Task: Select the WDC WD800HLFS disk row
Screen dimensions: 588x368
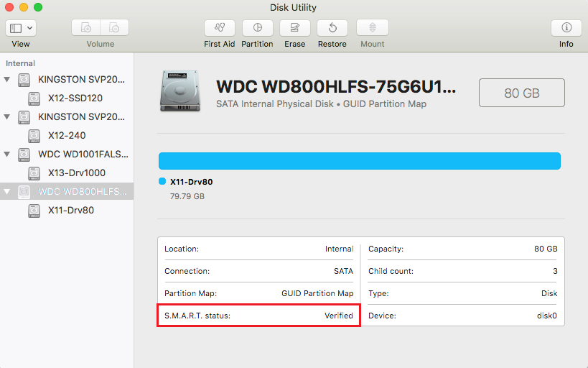Action: (67, 191)
